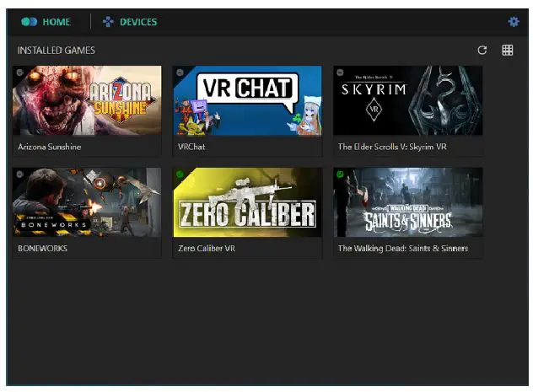Refresh the installed games list
The height and width of the screenshot is (392, 533).
coord(482,51)
